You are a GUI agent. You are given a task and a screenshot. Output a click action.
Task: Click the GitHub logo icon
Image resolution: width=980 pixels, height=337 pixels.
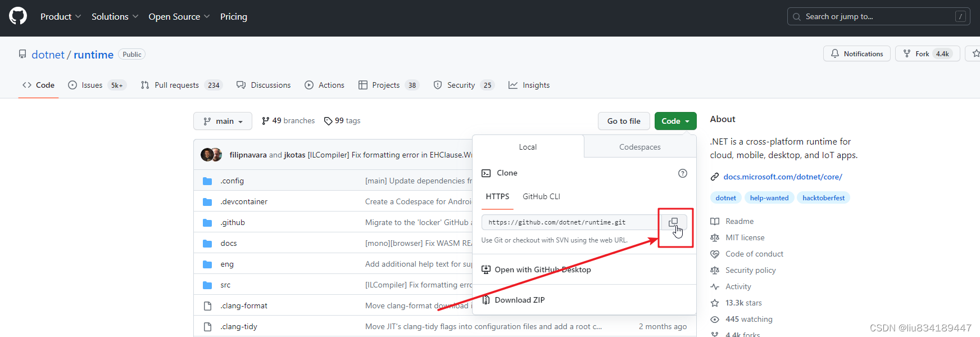click(x=18, y=16)
